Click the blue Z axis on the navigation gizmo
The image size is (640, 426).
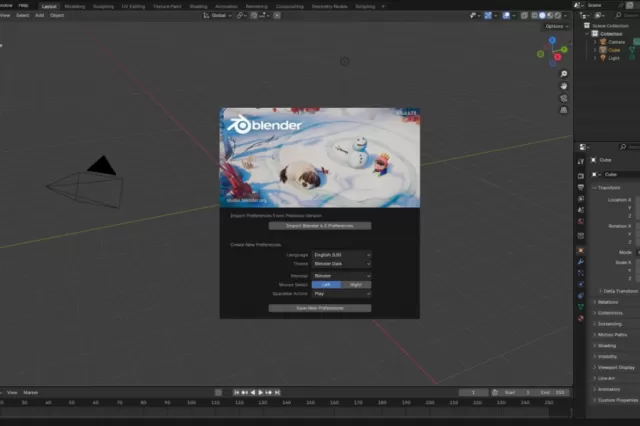click(552, 40)
